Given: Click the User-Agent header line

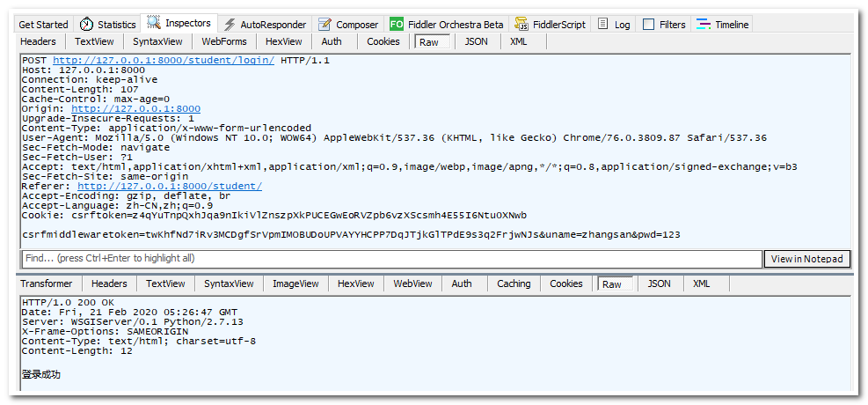Looking at the screenshot, I should point(394,138).
